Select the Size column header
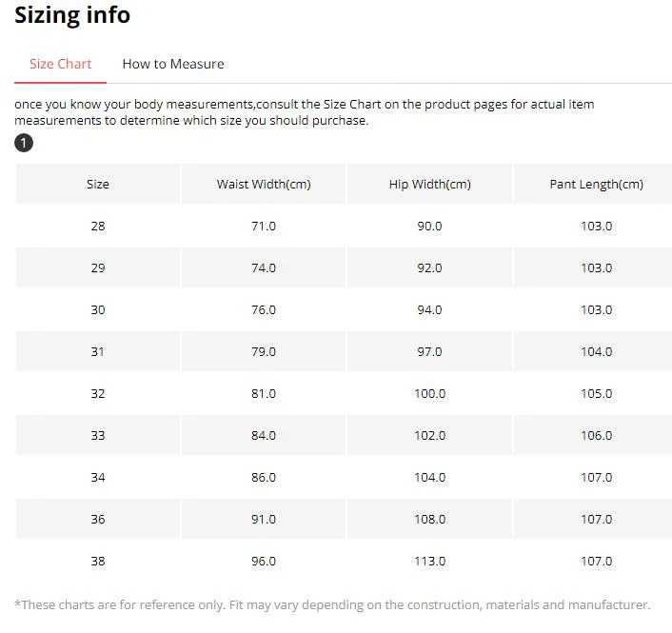The image size is (672, 633). click(x=98, y=184)
